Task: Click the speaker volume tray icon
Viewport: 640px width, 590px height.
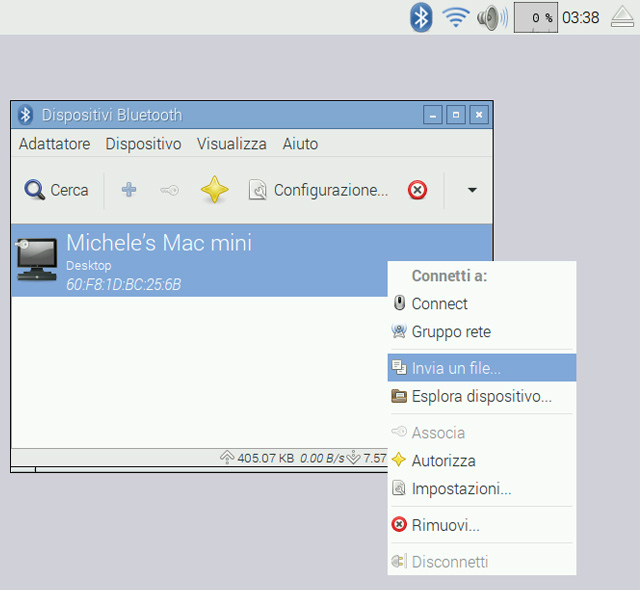Action: [492, 18]
